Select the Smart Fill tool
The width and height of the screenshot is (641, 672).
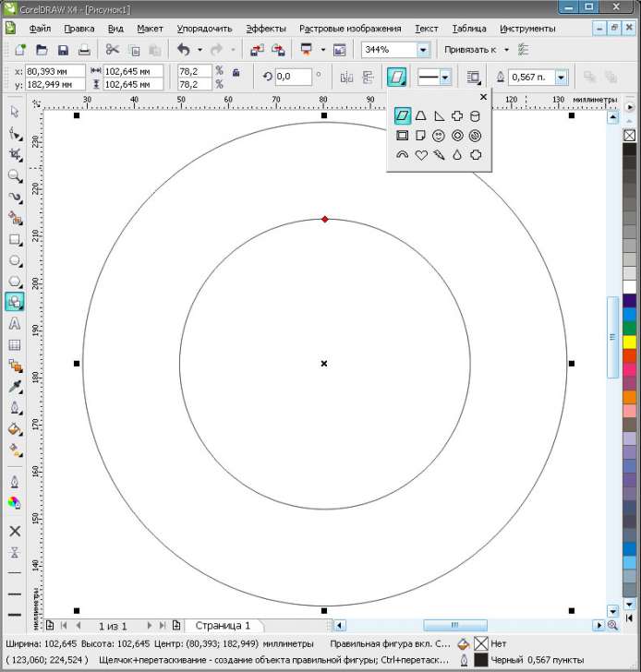(15, 219)
